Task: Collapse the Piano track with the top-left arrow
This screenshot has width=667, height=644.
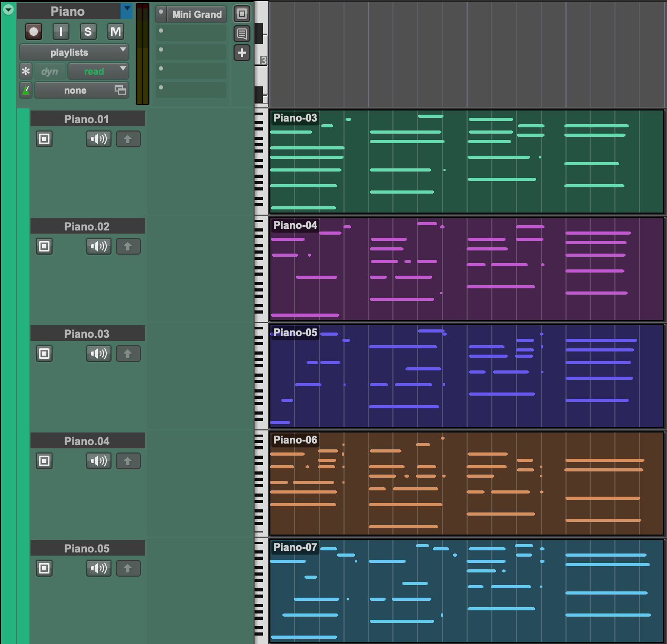Action: point(8,9)
